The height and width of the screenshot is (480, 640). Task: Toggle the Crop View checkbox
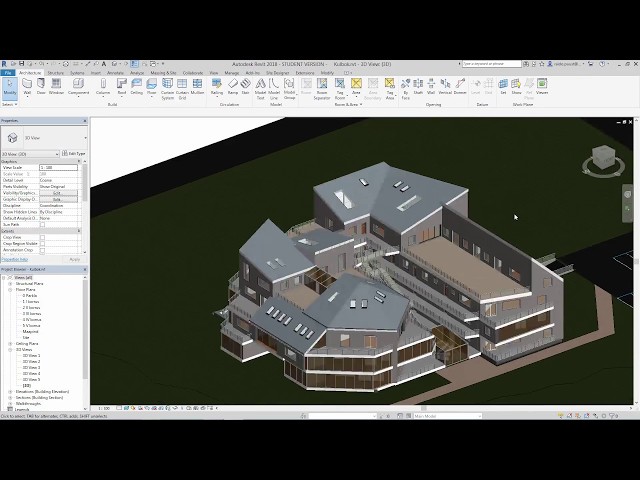42,238
